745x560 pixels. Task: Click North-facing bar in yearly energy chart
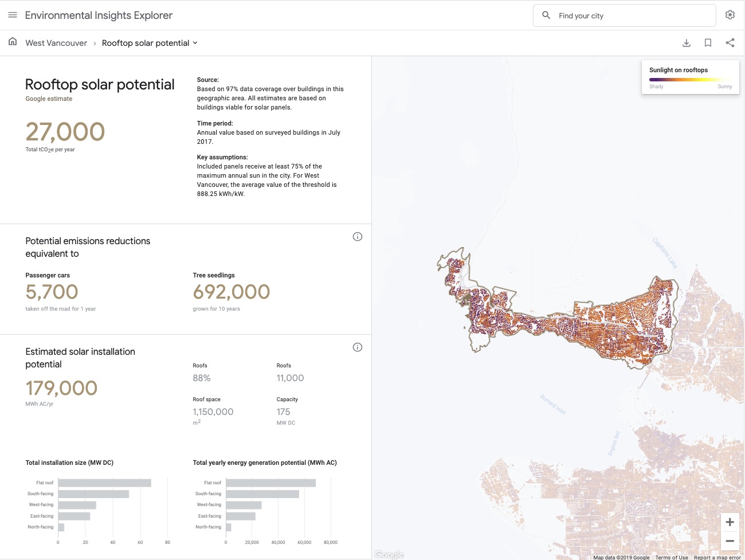pos(229,527)
